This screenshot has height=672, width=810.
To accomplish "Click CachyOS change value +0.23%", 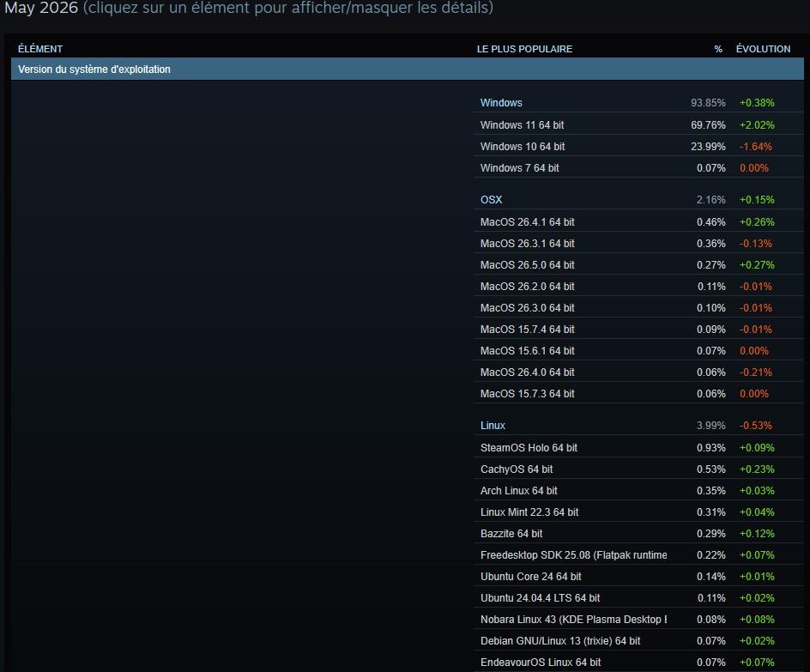I will click(757, 469).
